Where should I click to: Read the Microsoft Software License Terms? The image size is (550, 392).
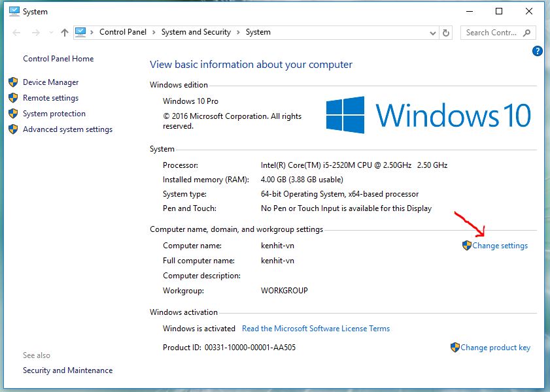coord(315,329)
